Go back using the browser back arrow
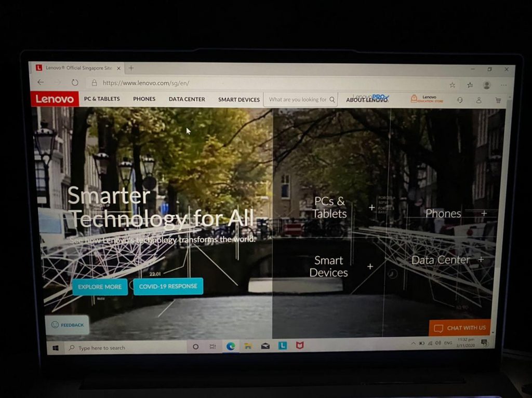 41,82
